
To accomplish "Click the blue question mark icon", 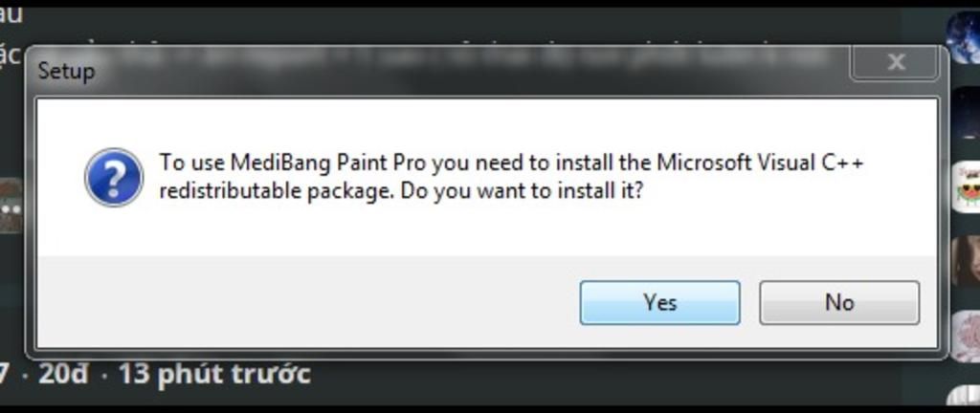I will coord(114,177).
